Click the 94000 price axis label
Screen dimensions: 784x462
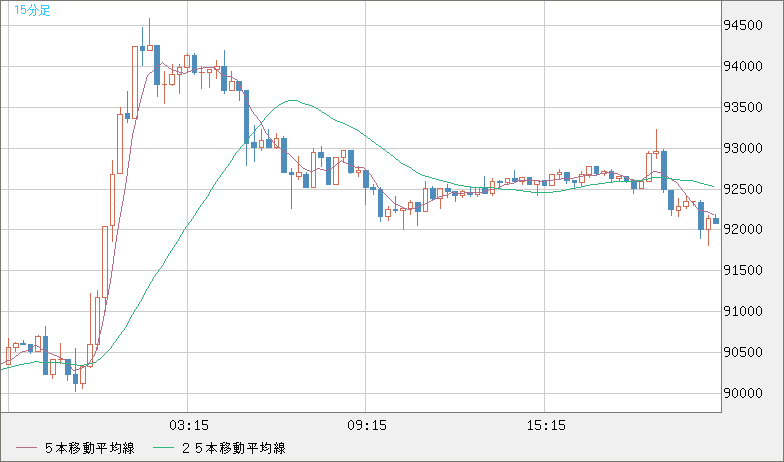coord(743,66)
